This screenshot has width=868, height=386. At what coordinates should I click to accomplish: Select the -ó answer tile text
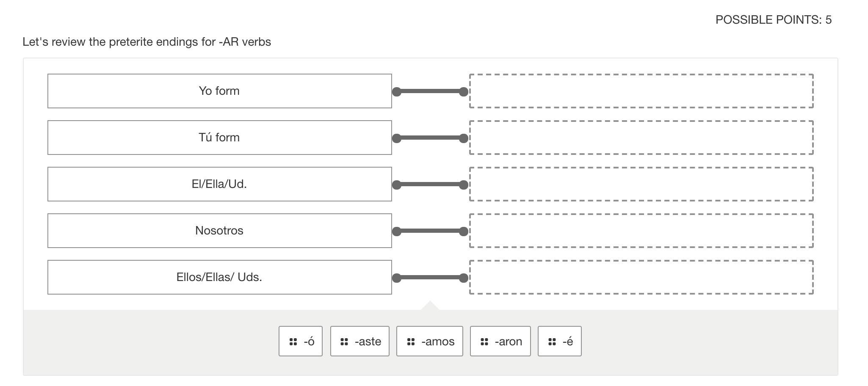point(309,342)
